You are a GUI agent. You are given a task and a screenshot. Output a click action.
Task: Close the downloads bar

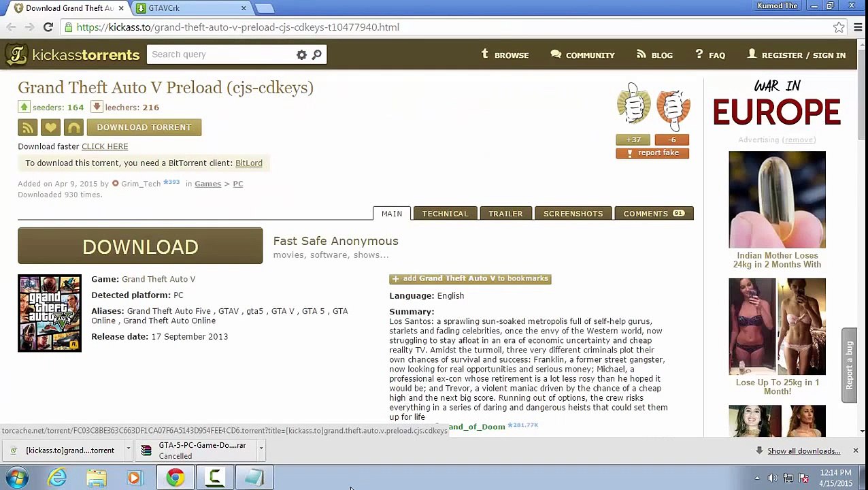click(856, 451)
